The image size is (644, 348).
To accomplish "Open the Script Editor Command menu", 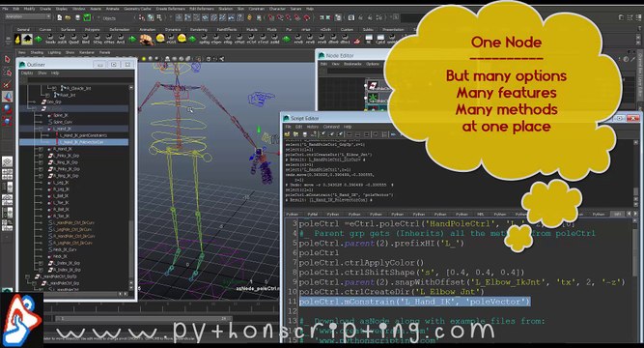I will [x=331, y=127].
